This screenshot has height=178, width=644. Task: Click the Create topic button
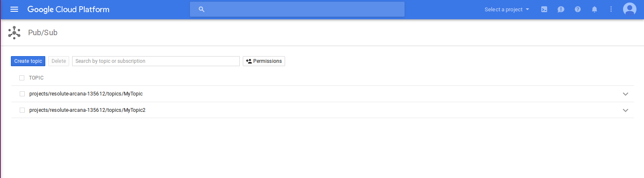[x=28, y=61]
